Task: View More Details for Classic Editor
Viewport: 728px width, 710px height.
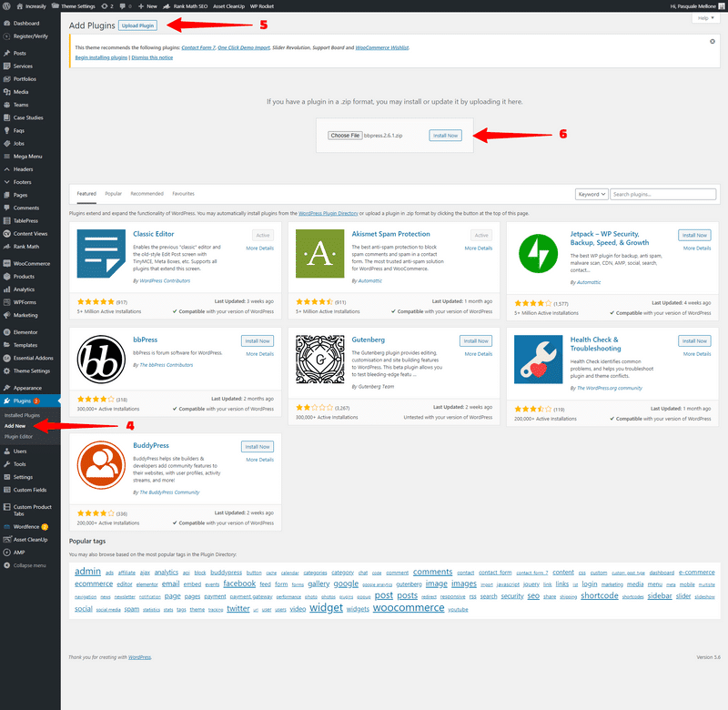Action: (x=260, y=248)
